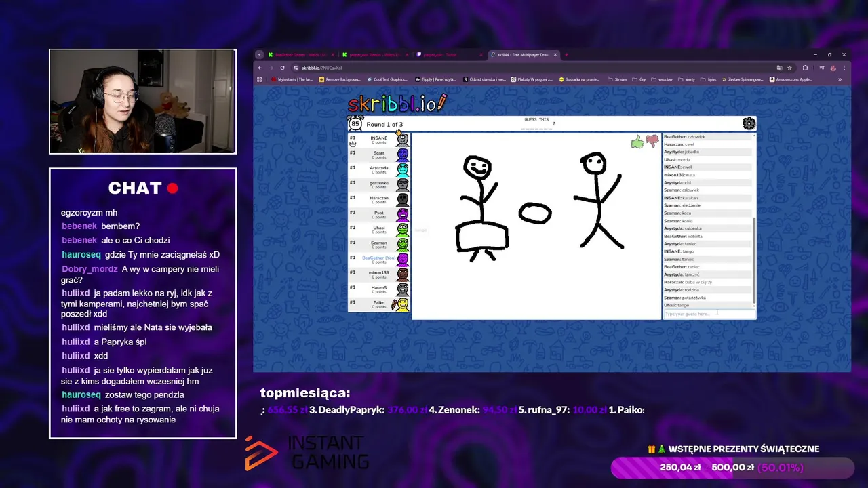This screenshot has height=488, width=868.
Task: Show more bookmarks chevron
Action: click(840, 79)
